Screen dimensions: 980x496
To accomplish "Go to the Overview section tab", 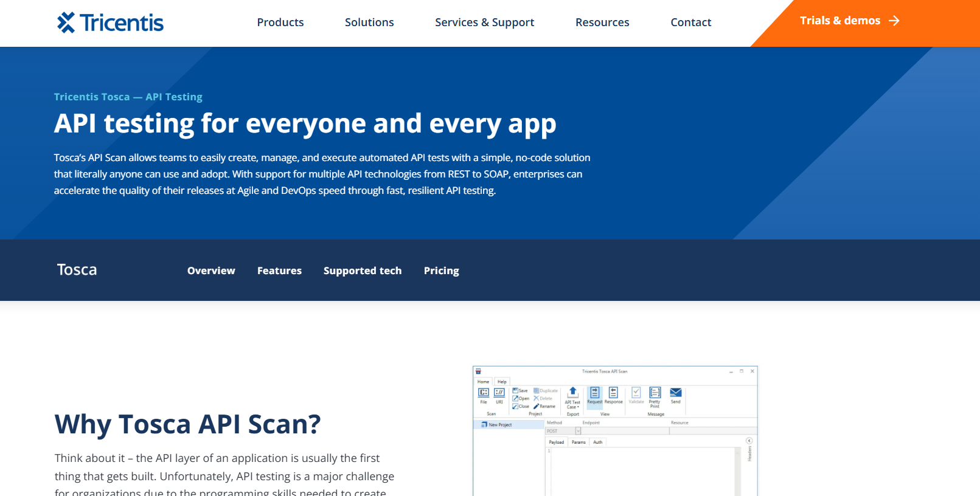I will tap(211, 270).
